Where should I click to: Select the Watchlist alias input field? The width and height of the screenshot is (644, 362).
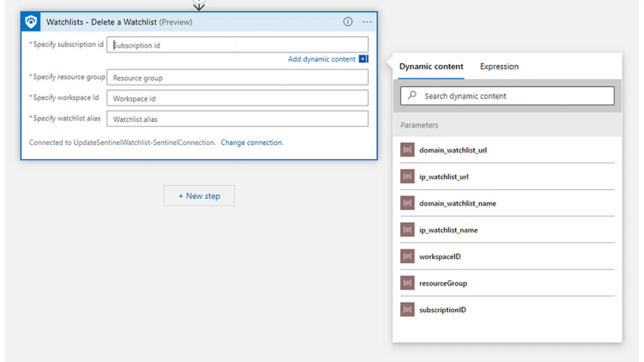point(237,119)
